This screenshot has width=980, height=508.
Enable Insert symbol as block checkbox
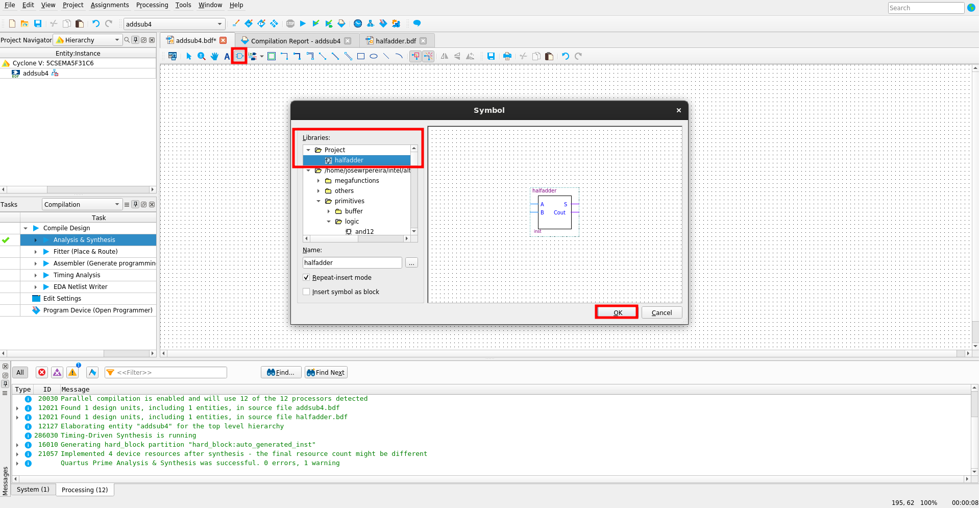pyautogui.click(x=306, y=292)
